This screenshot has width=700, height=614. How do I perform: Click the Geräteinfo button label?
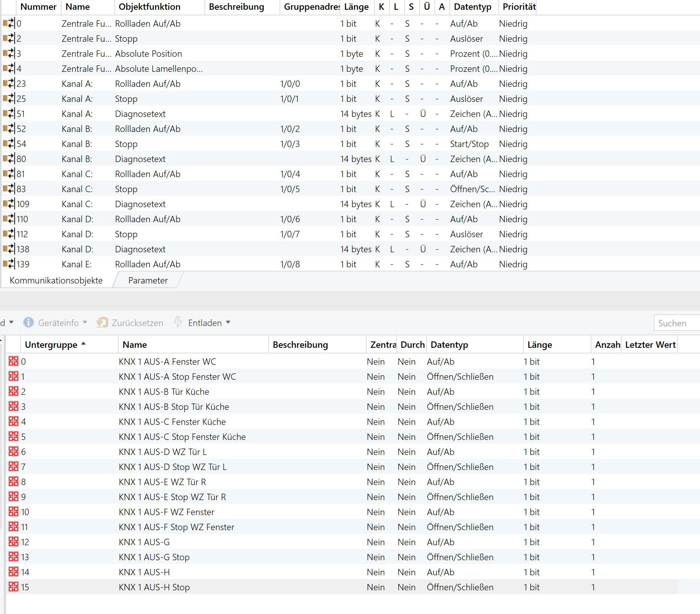59,323
